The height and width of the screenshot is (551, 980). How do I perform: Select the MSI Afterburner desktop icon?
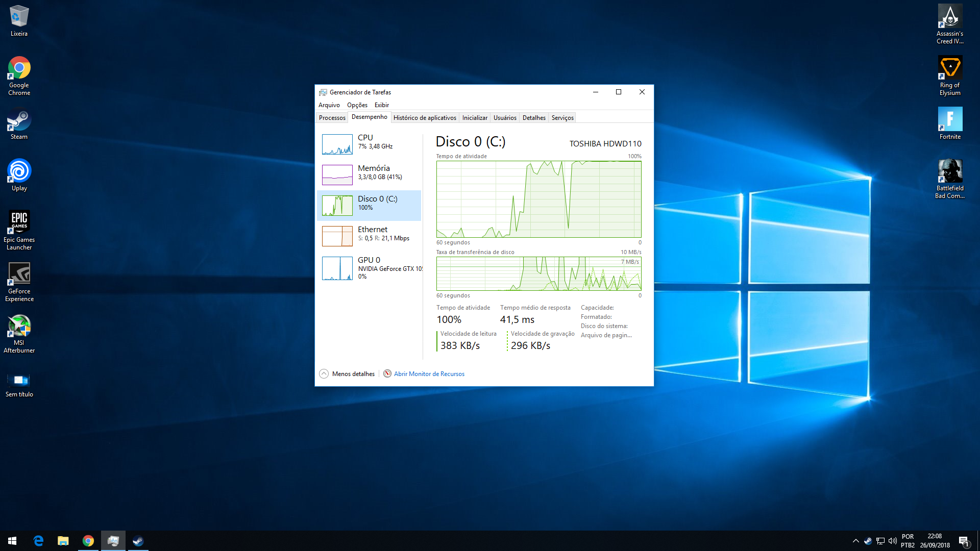click(x=19, y=334)
